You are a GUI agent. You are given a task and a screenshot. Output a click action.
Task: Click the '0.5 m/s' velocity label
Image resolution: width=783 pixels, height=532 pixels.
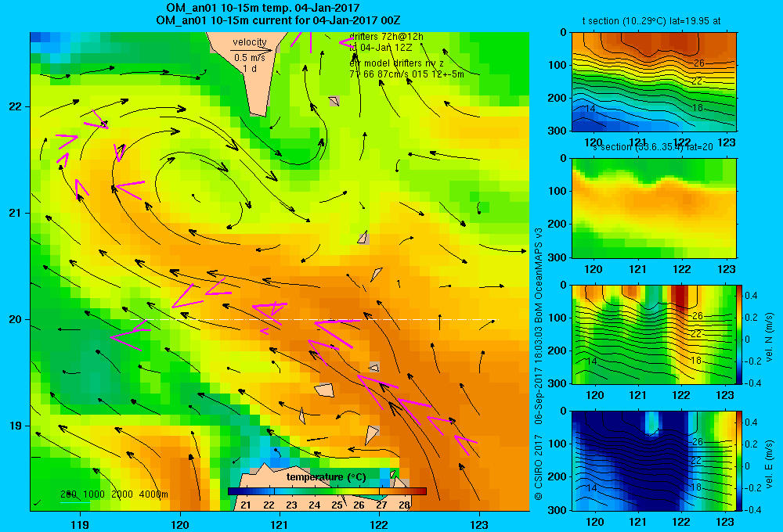(x=250, y=58)
